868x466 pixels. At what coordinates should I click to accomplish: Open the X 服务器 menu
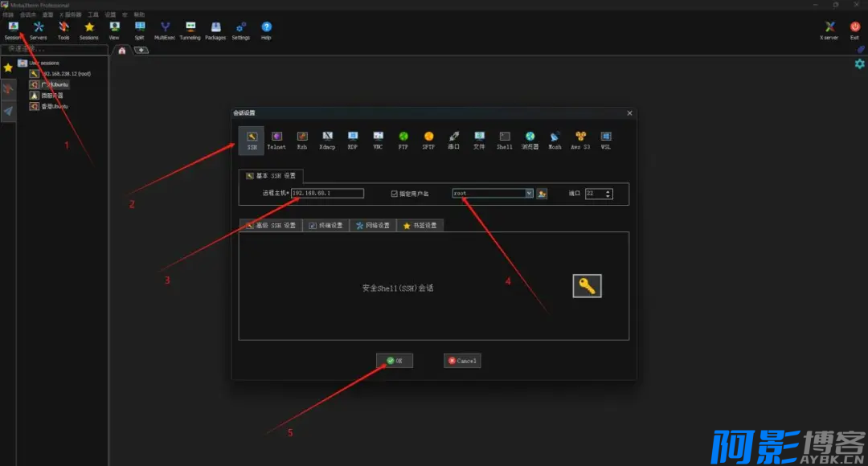pyautogui.click(x=70, y=14)
